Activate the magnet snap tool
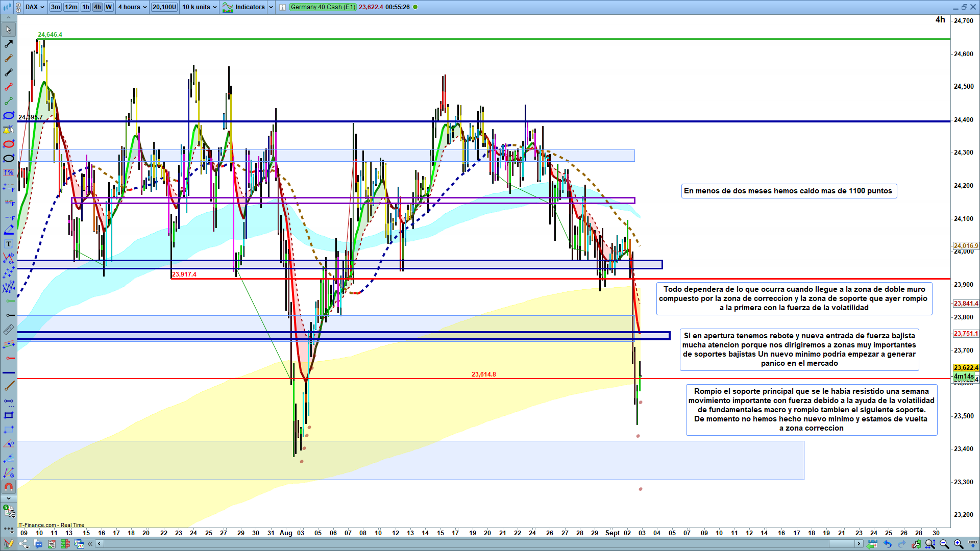The height and width of the screenshot is (551, 980). (9, 487)
